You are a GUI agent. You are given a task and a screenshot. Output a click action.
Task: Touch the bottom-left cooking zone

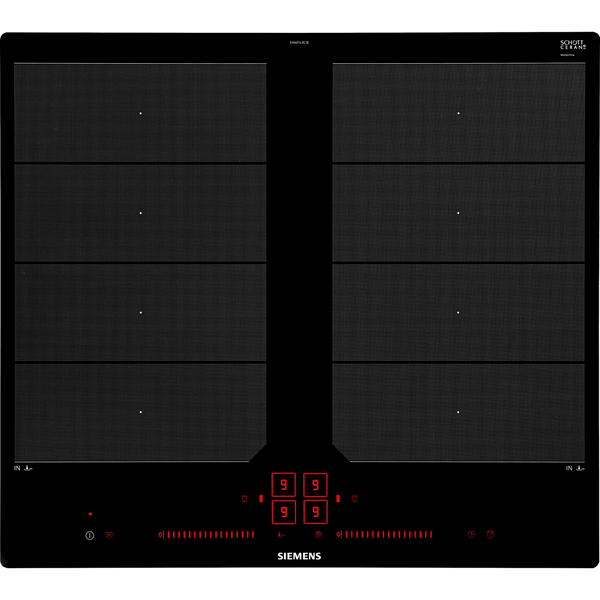140,411
